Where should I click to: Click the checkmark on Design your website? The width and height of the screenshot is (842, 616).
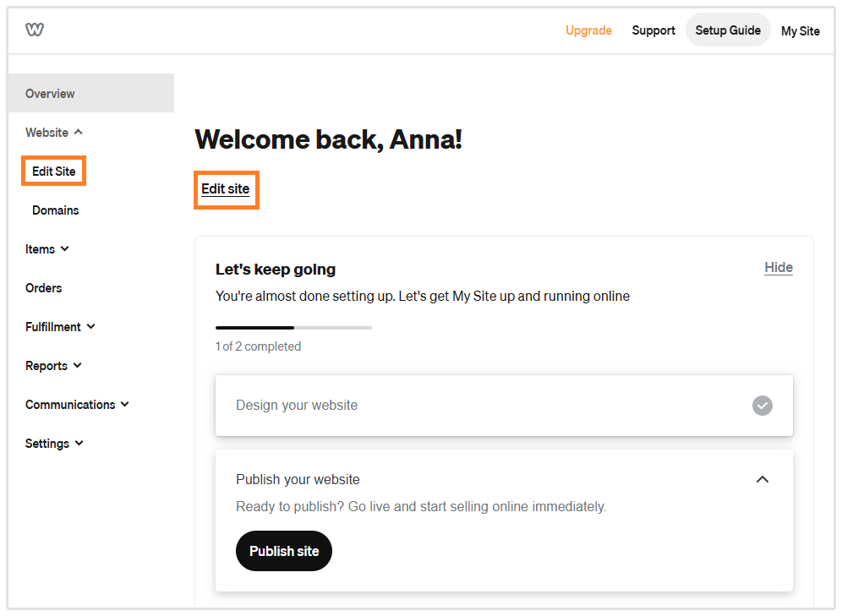[762, 406]
